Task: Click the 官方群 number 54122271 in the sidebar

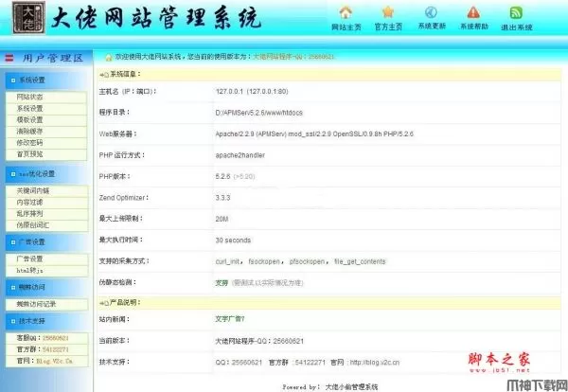Action: pos(56,349)
